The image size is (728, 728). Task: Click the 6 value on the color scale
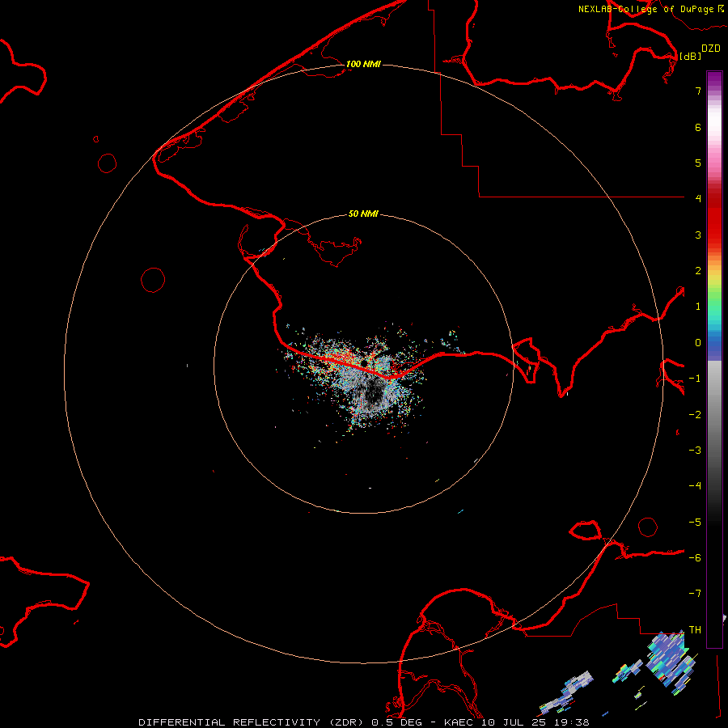point(698,127)
